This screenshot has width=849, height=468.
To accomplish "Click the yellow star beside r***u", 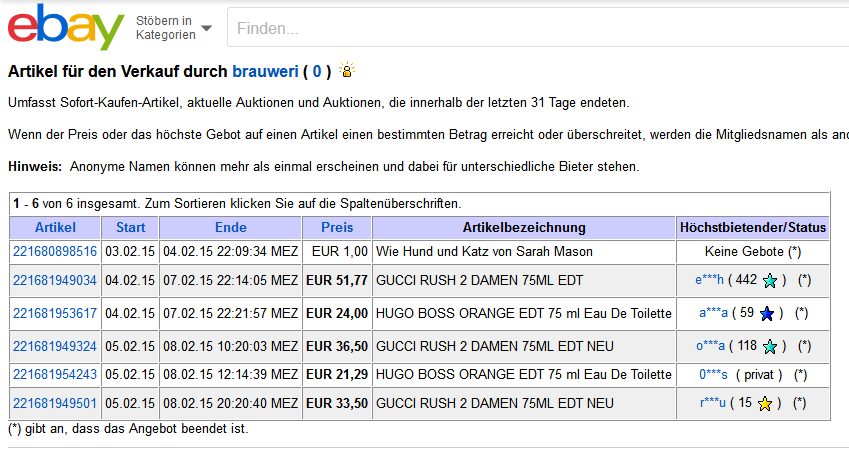I will click(x=764, y=404).
